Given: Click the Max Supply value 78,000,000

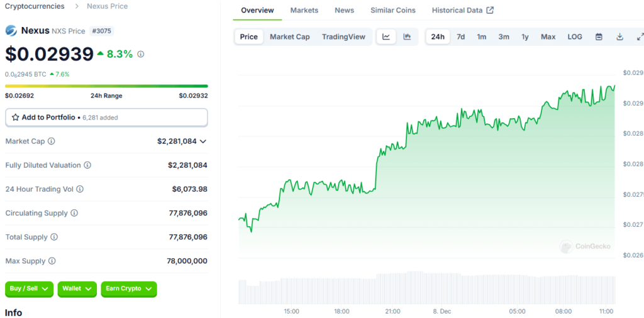Looking at the screenshot, I should (187, 261).
